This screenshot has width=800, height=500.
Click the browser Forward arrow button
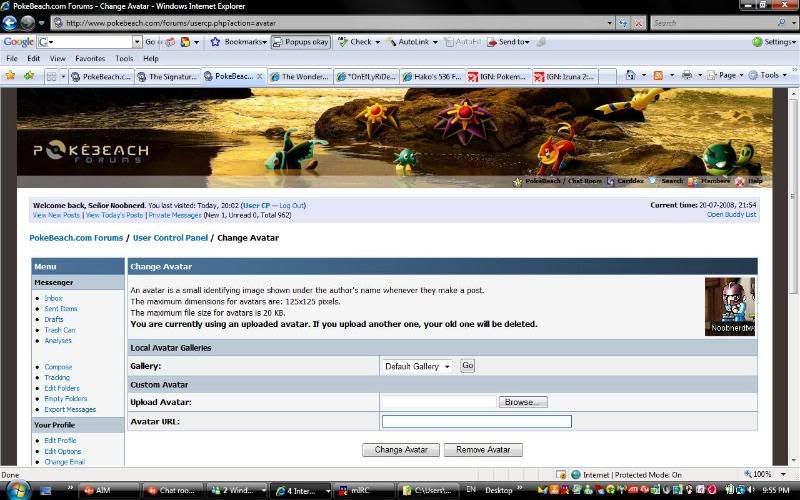point(28,23)
